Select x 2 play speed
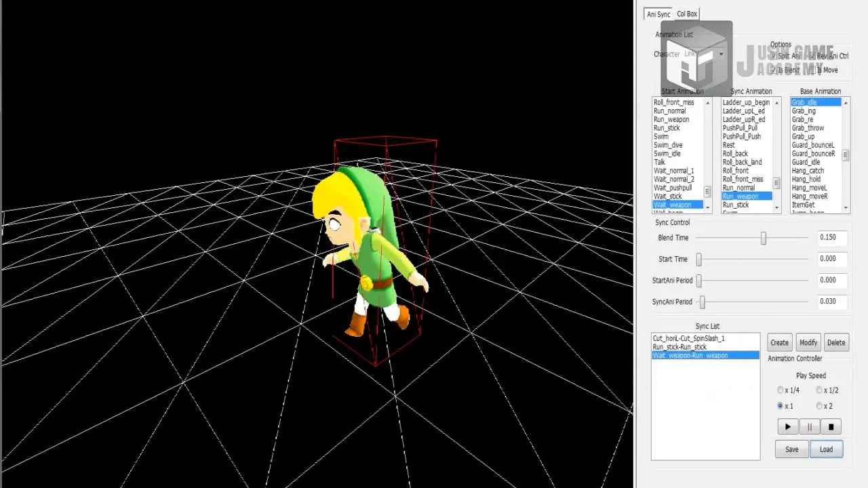The height and width of the screenshot is (488, 868). (819, 406)
